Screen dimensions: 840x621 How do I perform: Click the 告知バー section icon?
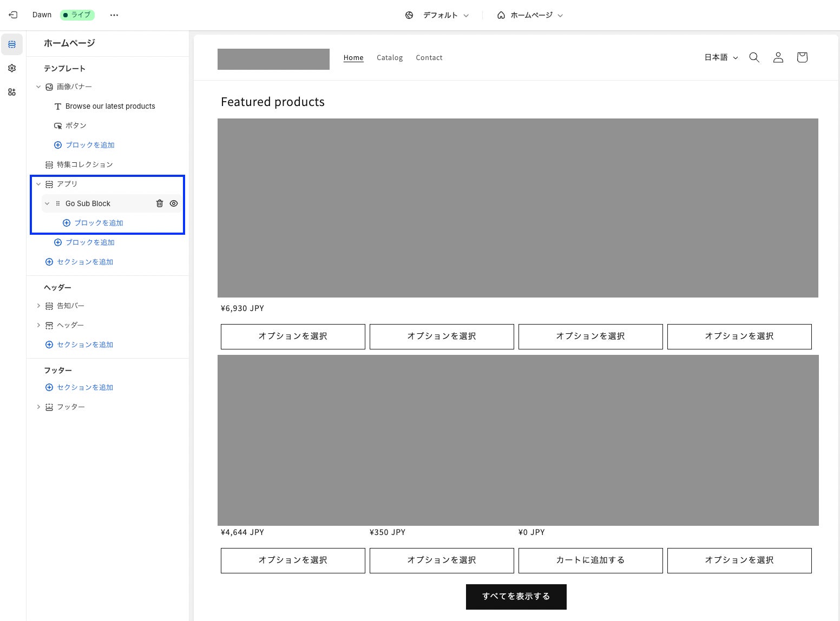click(49, 306)
